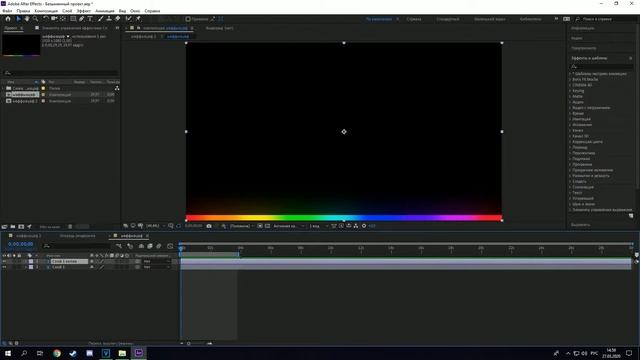Select the Selection arrow tool
The image size is (640, 360).
pos(18,19)
